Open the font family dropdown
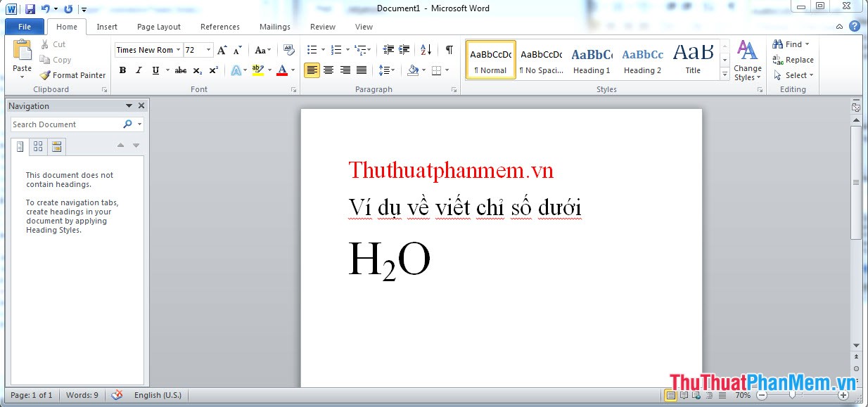Screen dimensions: 868x407 [x=179, y=50]
